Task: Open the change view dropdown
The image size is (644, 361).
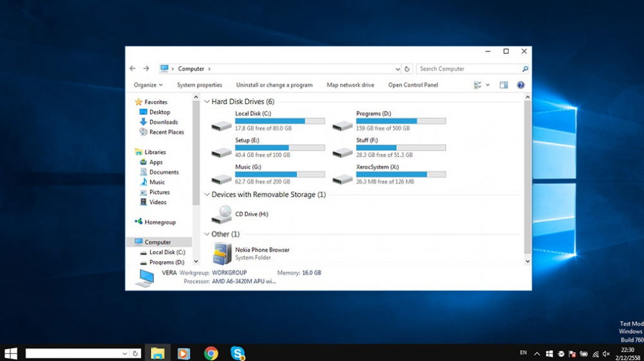Action: pyautogui.click(x=488, y=85)
